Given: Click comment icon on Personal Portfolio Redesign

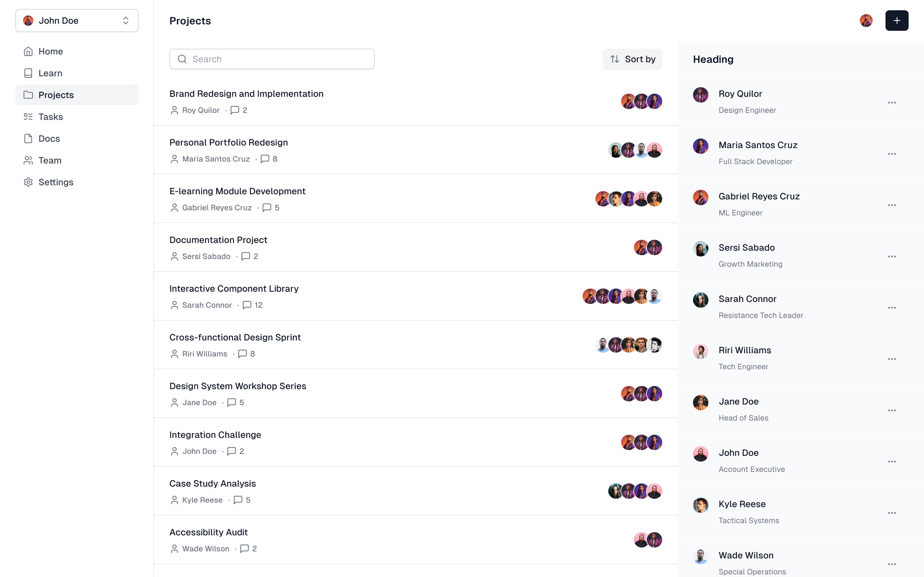Looking at the screenshot, I should 265,159.
